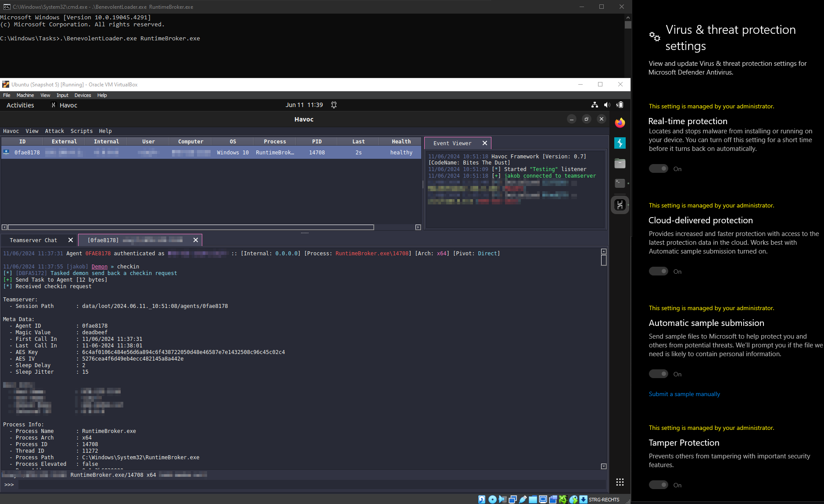Click VirtualBox recording indicator icon
Screen dimensions: 824x504
pyautogui.click(x=553, y=499)
